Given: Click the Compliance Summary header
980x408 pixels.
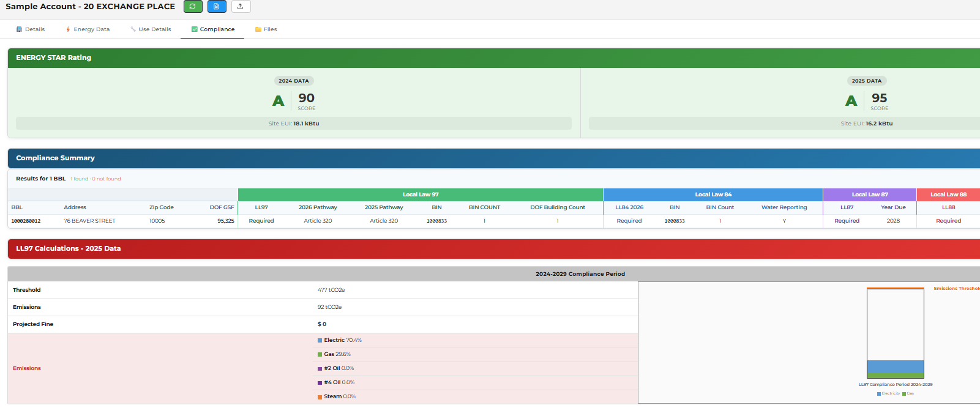Looking at the screenshot, I should click(x=494, y=158).
